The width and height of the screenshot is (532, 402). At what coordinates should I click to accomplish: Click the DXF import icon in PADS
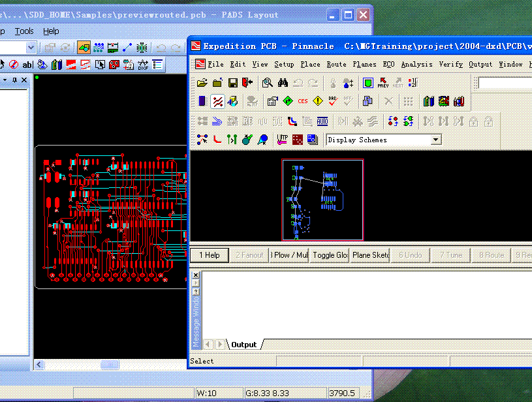(x=143, y=65)
